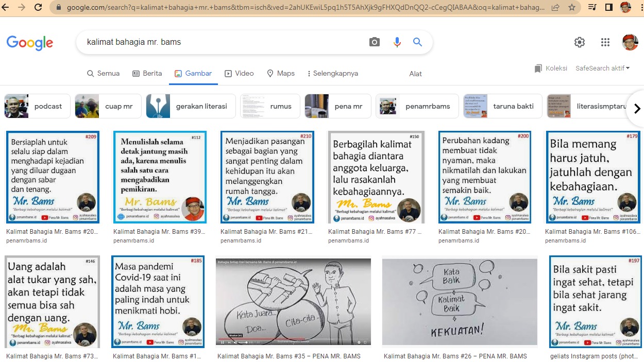Image resolution: width=644 pixels, height=362 pixels.
Task: Open image #197 Bila sakit pasti ingat sehat
Action: point(596,302)
